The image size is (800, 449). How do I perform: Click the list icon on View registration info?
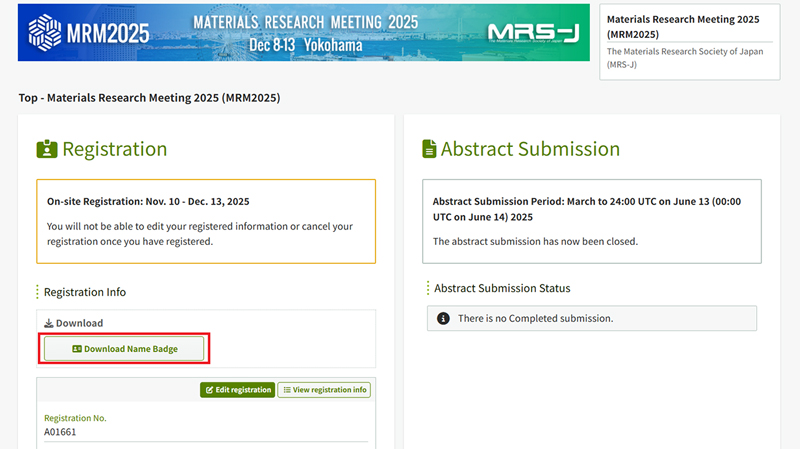tap(285, 390)
